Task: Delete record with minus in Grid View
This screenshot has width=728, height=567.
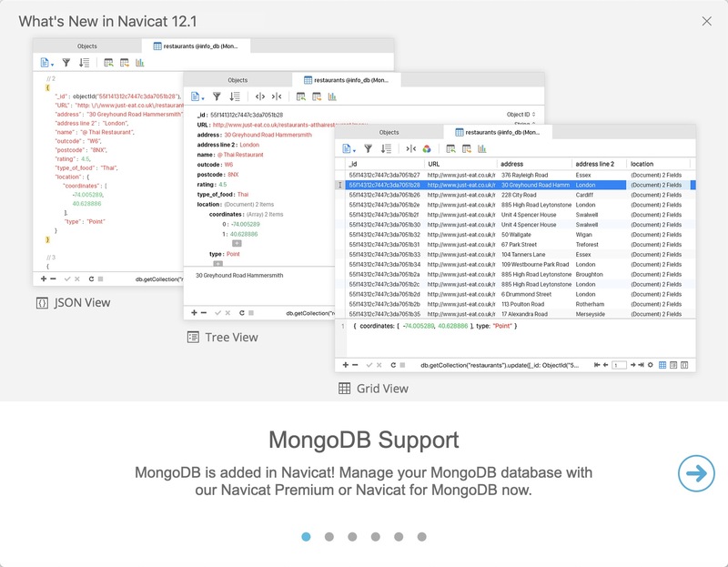Action: pyautogui.click(x=355, y=365)
